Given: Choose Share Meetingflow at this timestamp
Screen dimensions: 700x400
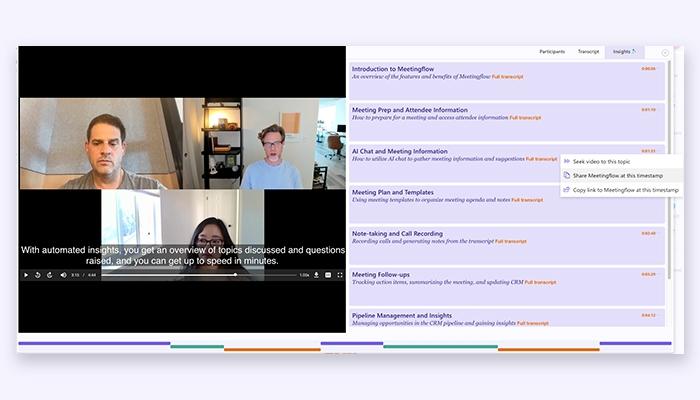Looking at the screenshot, I should pos(621,176).
